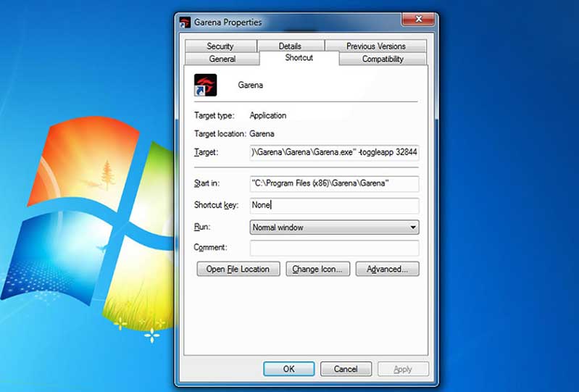
Task: Select the General tab
Action: (222, 59)
